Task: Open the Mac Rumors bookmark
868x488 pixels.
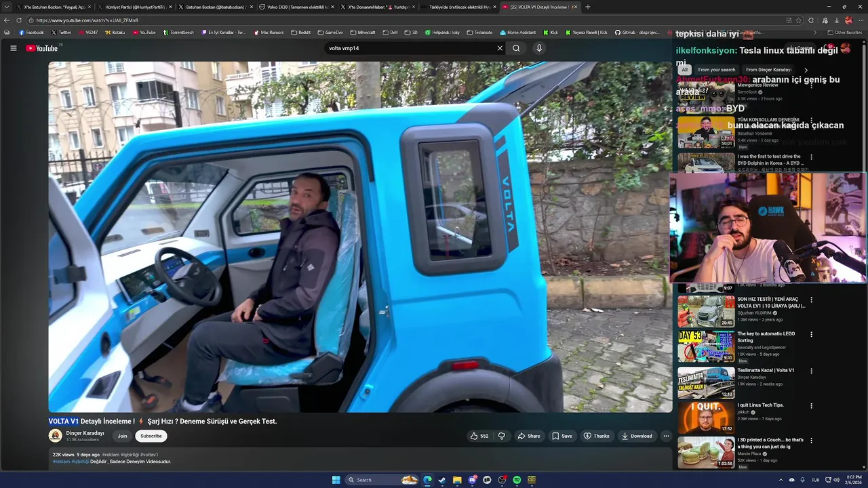Action: [x=269, y=33]
